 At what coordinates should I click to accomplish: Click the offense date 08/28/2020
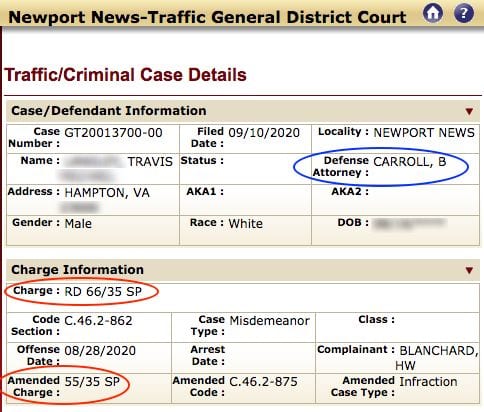tap(100, 351)
